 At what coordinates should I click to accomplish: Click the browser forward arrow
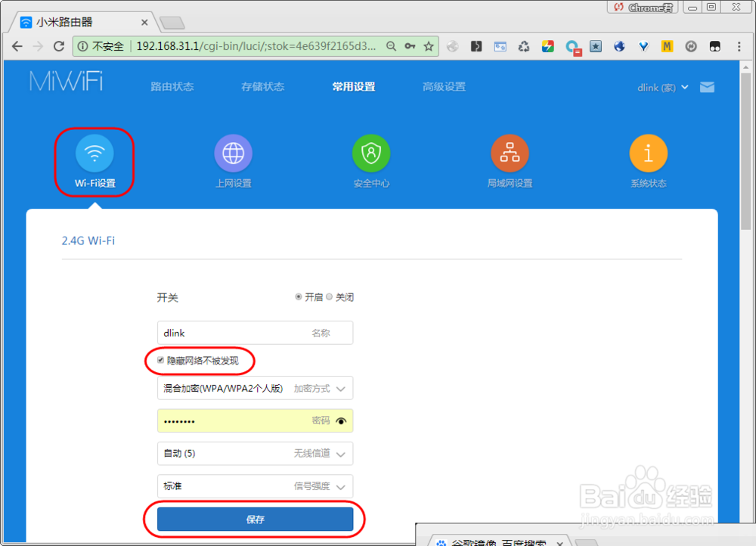coord(38,46)
